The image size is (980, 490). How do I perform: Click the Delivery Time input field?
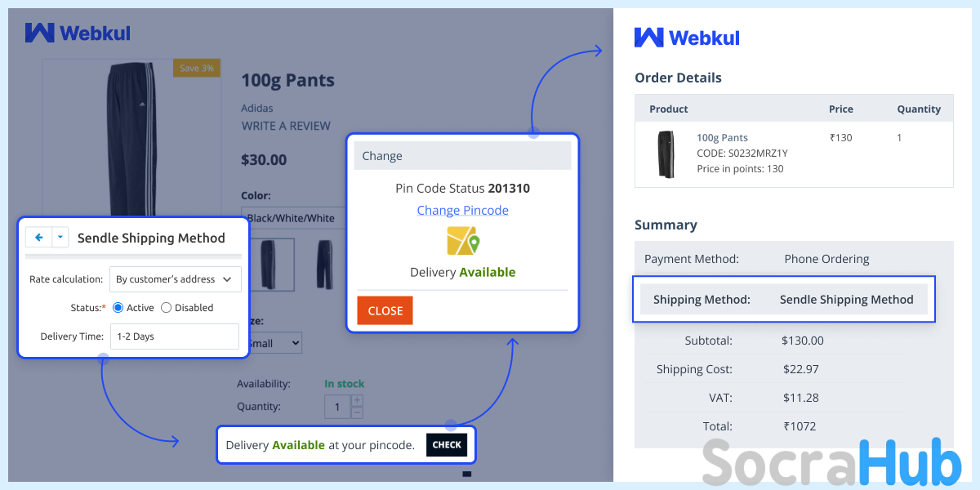[x=175, y=336]
